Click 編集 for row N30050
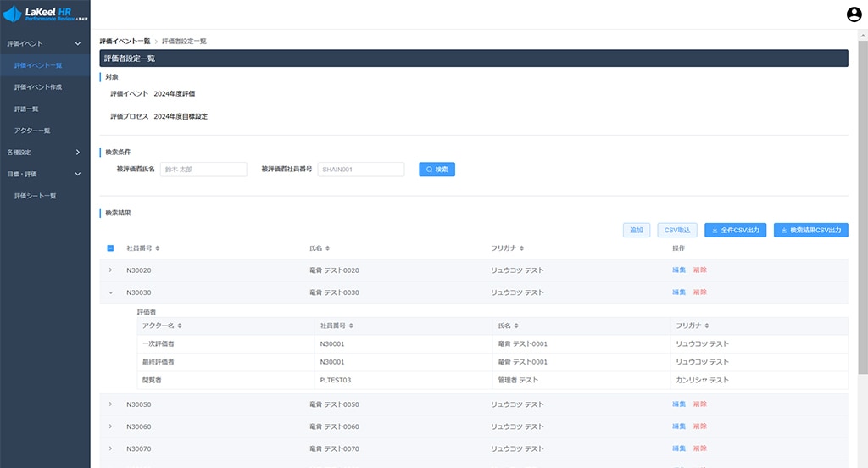 pos(679,404)
